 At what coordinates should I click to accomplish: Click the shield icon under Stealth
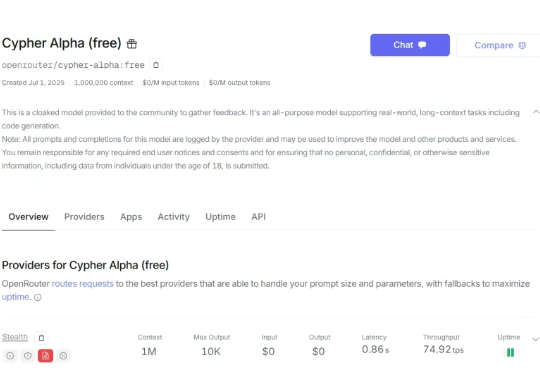coord(28,355)
